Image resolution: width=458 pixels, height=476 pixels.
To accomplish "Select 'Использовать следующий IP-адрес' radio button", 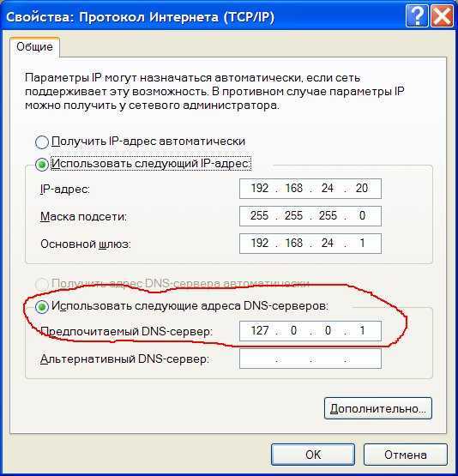I will [41, 164].
